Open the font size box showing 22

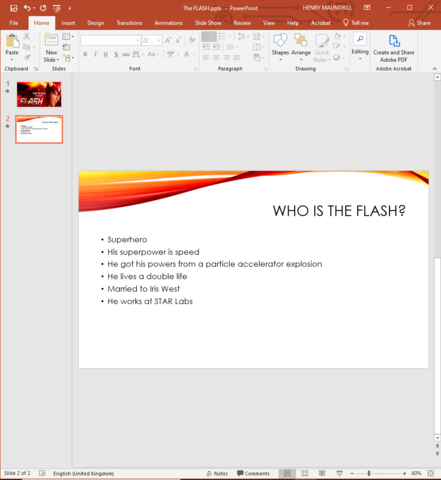click(152, 40)
